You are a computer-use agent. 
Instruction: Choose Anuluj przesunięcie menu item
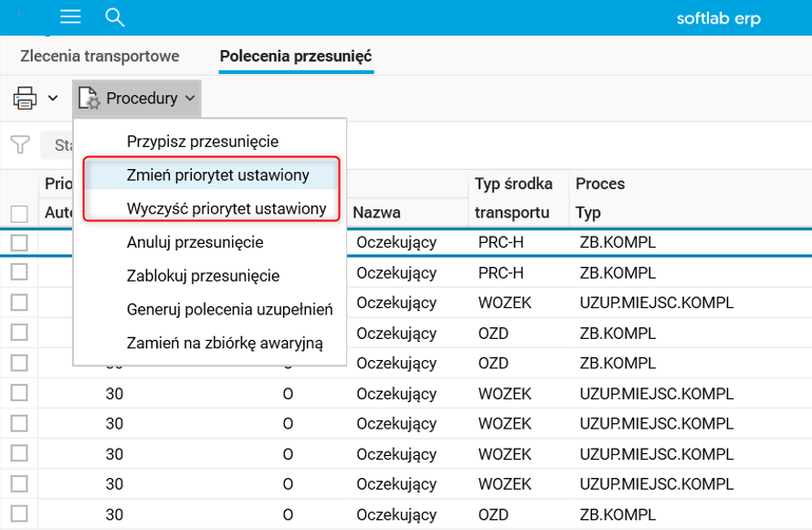click(195, 242)
